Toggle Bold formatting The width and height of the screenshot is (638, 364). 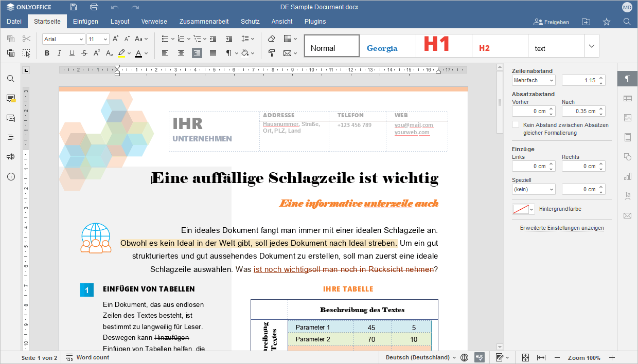47,53
